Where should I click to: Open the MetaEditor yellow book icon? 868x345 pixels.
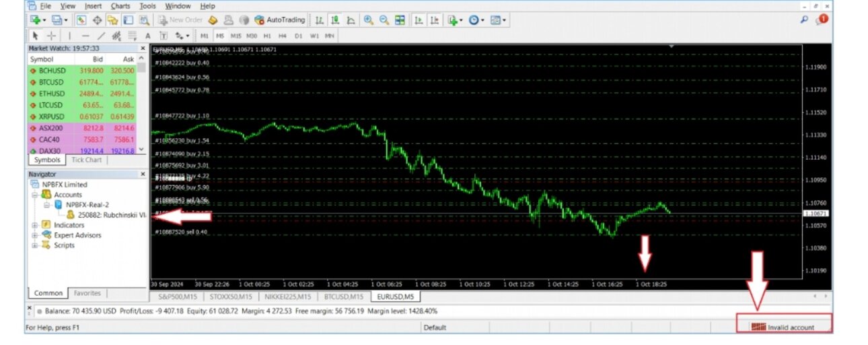(211, 20)
